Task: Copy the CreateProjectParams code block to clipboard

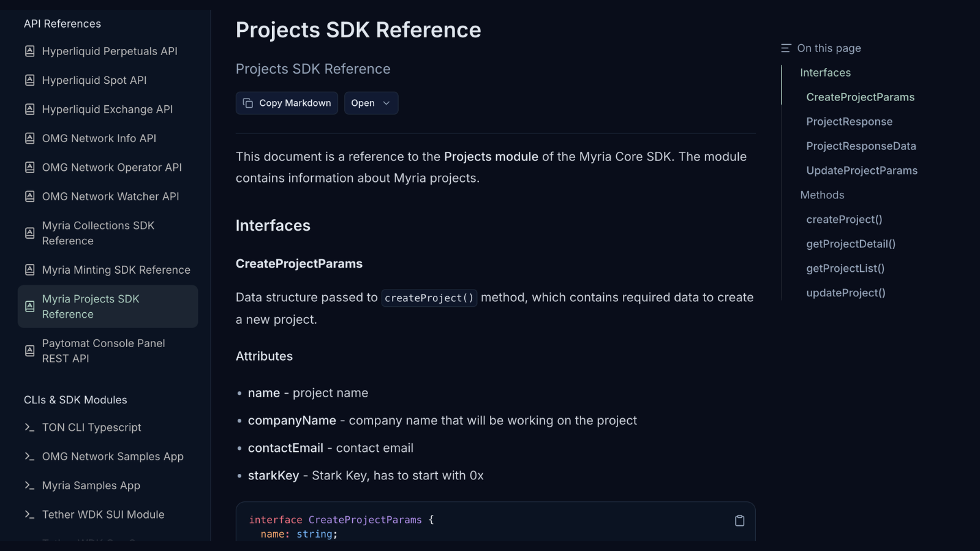Action: [739, 520]
